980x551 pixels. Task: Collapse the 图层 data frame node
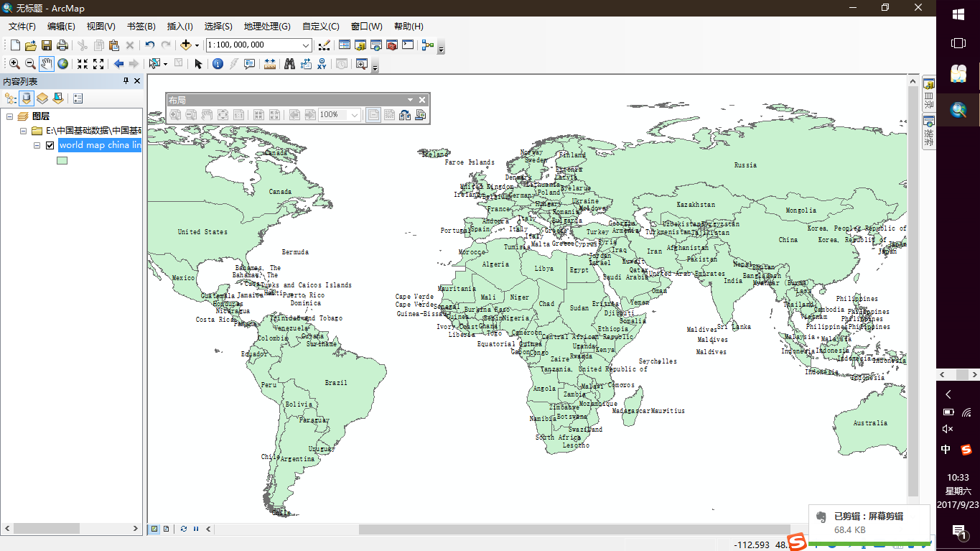click(10, 116)
